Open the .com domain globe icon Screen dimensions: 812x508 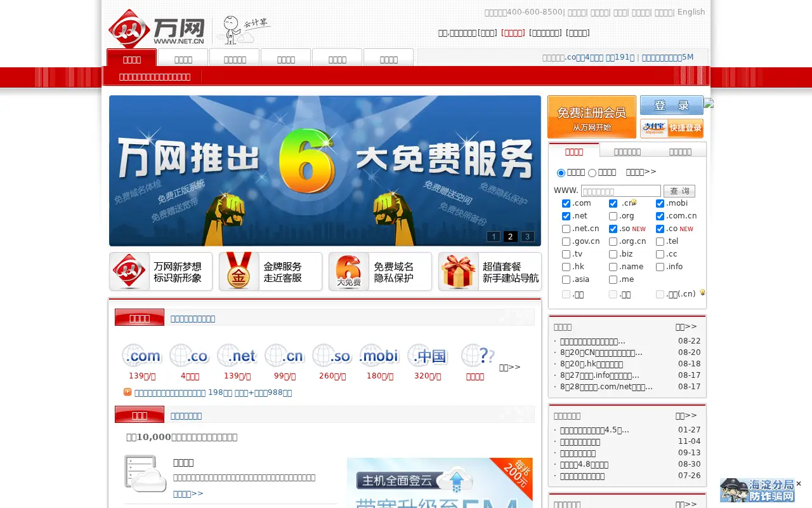pyautogui.click(x=141, y=356)
